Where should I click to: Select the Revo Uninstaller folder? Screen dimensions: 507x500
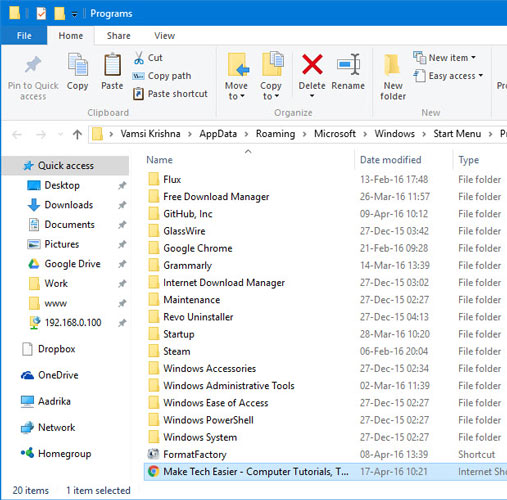(198, 317)
